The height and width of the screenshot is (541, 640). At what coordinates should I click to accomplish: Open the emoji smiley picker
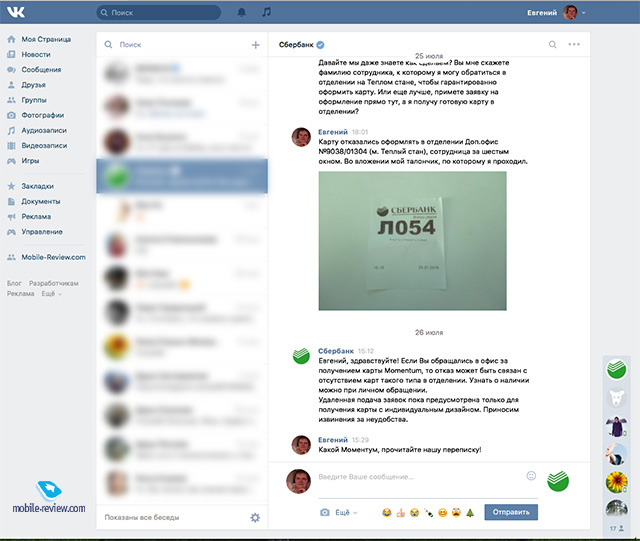(x=531, y=476)
